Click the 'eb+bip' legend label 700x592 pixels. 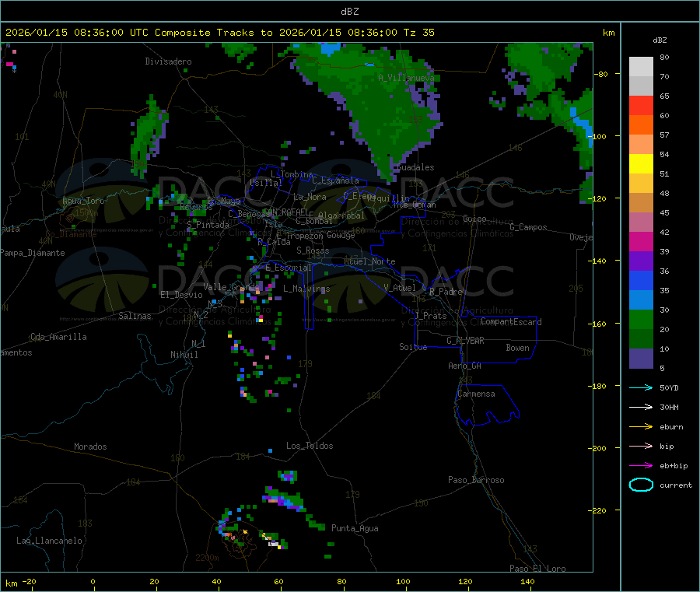[674, 466]
